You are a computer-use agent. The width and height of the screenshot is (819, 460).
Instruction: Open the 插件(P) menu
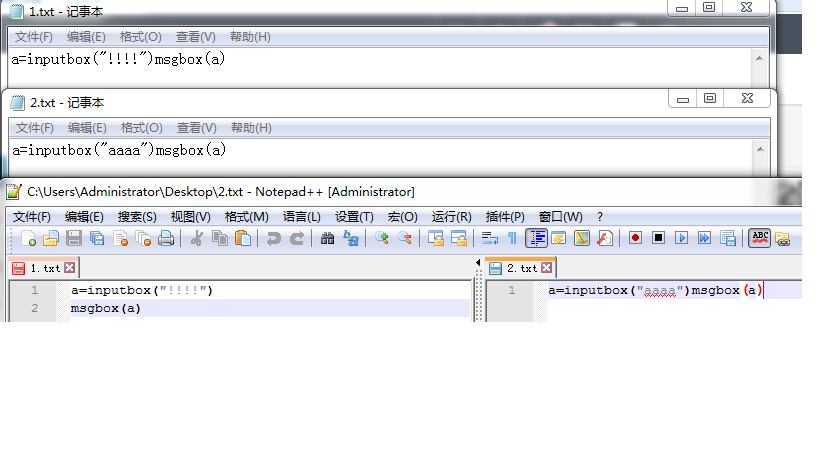pyautogui.click(x=505, y=217)
